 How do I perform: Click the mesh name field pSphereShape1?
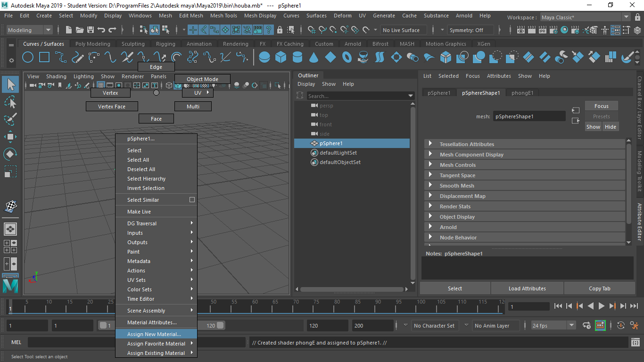click(x=529, y=116)
